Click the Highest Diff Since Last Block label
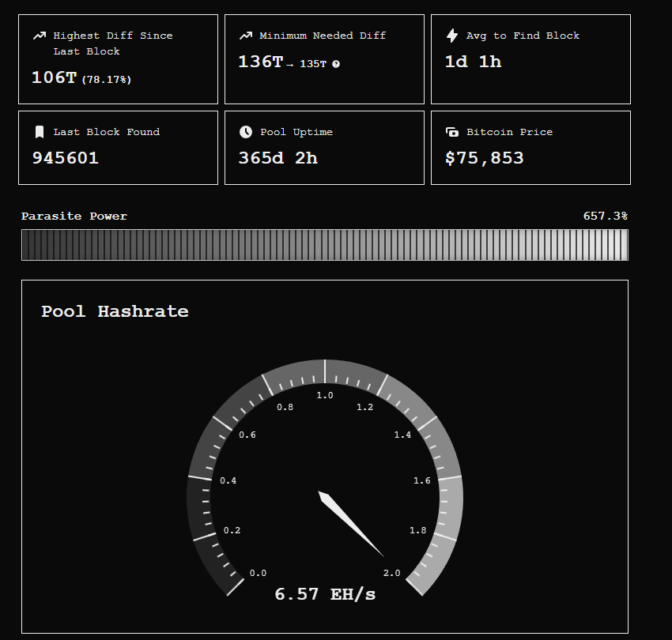The width and height of the screenshot is (672, 640). point(113,43)
